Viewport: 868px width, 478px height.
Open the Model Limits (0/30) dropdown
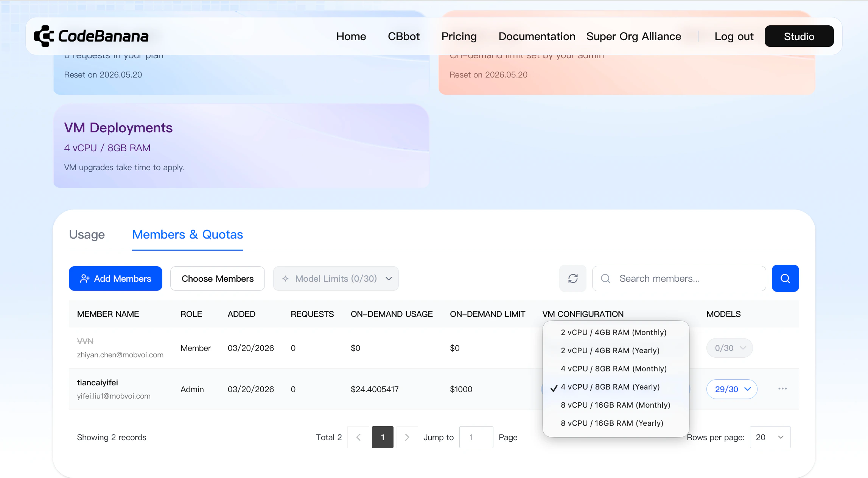point(336,279)
